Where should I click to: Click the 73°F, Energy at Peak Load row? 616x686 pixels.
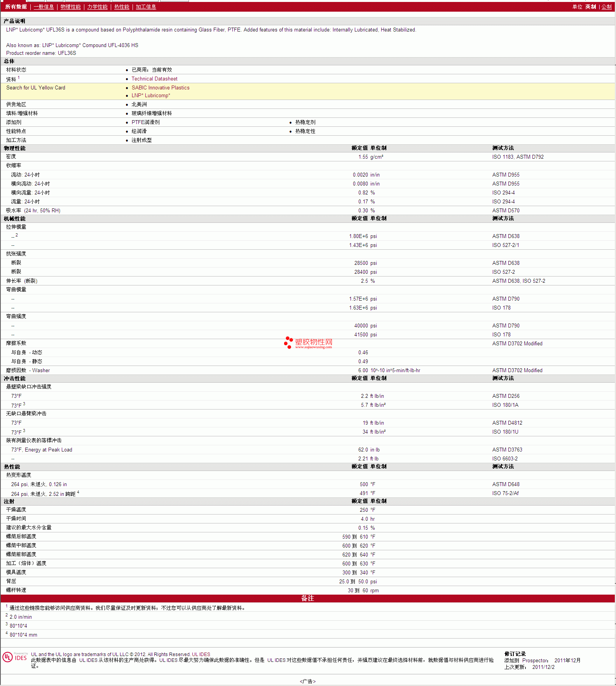point(42,450)
